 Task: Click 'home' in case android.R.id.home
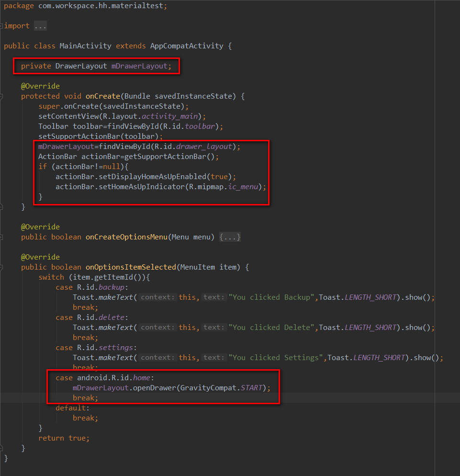tap(141, 378)
